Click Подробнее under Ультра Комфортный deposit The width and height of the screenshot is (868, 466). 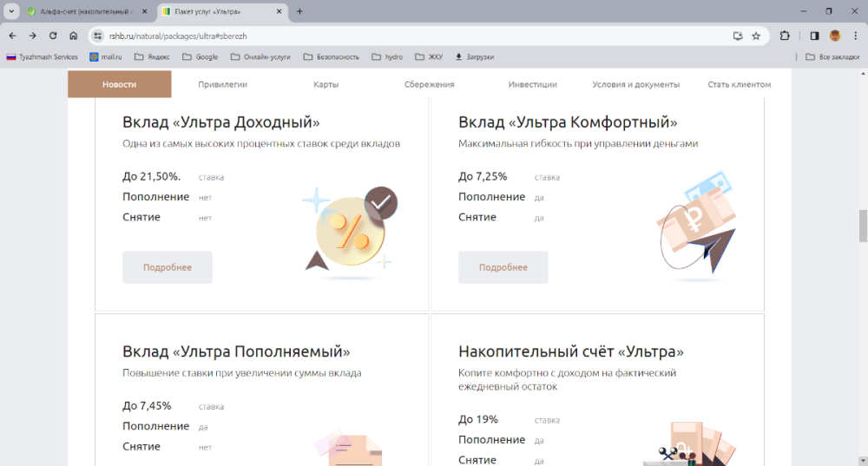pyautogui.click(x=503, y=267)
